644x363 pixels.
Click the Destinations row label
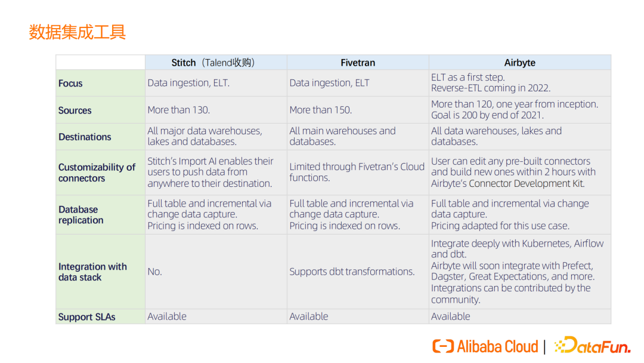tap(85, 137)
